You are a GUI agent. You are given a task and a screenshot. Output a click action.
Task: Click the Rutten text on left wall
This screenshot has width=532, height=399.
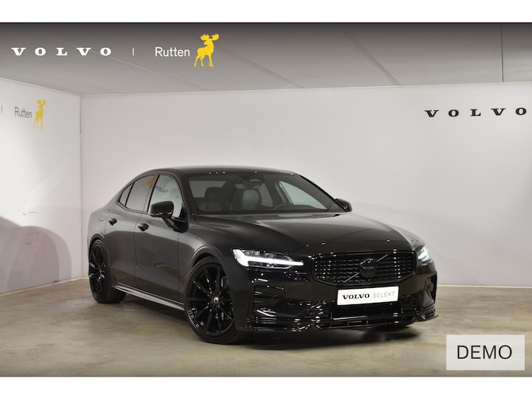(23, 113)
